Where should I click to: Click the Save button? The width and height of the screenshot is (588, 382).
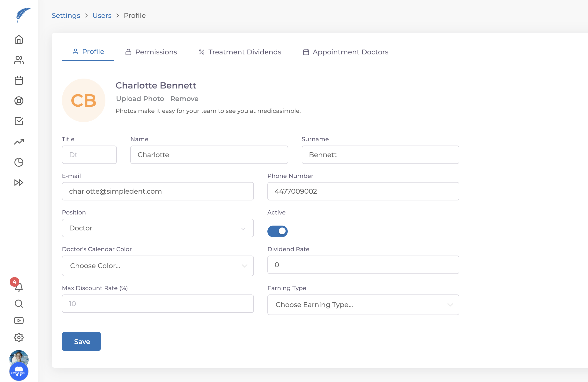[81, 341]
